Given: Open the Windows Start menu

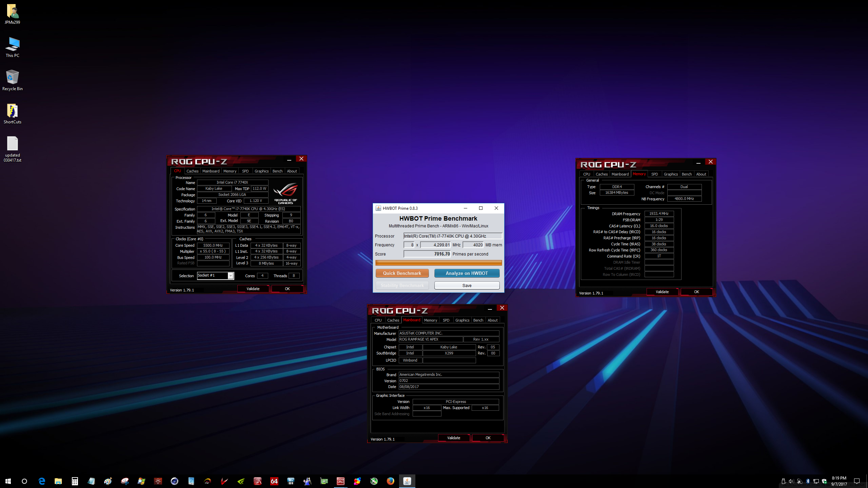Looking at the screenshot, I should (8, 481).
